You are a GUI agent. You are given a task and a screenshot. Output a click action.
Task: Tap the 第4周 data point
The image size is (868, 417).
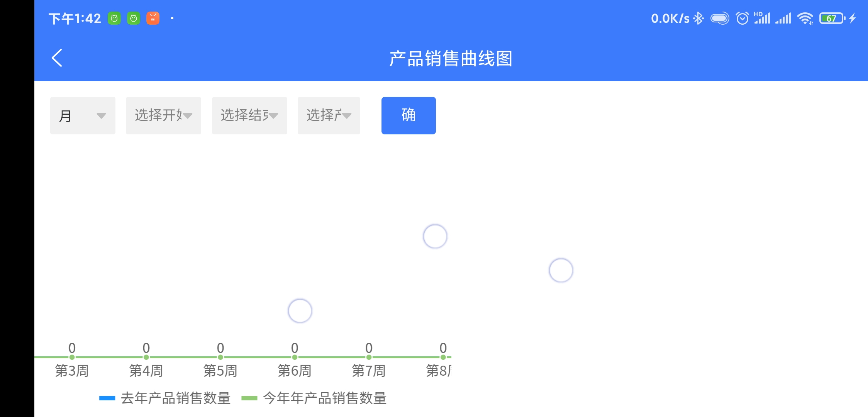(x=146, y=357)
